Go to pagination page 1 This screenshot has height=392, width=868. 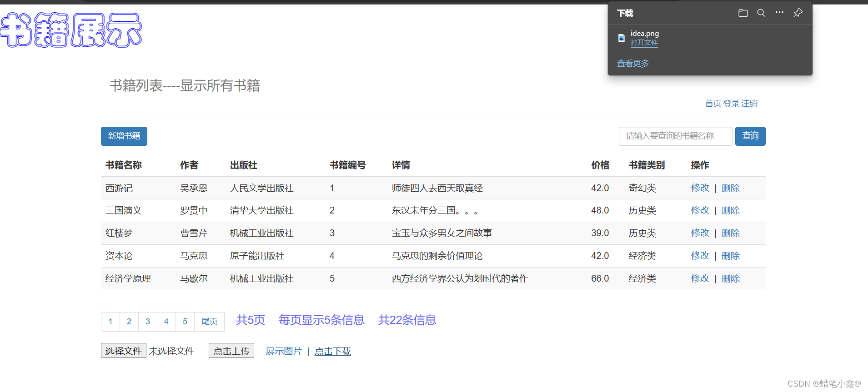(110, 322)
